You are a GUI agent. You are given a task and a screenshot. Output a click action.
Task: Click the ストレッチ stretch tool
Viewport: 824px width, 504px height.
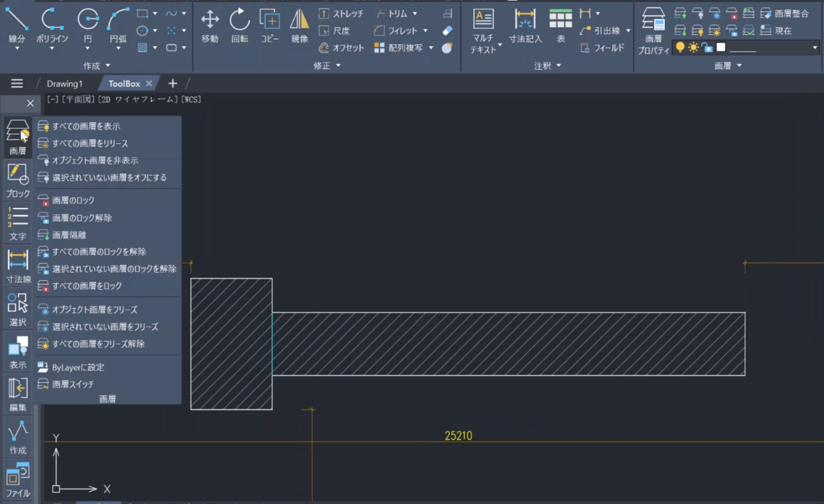point(341,14)
